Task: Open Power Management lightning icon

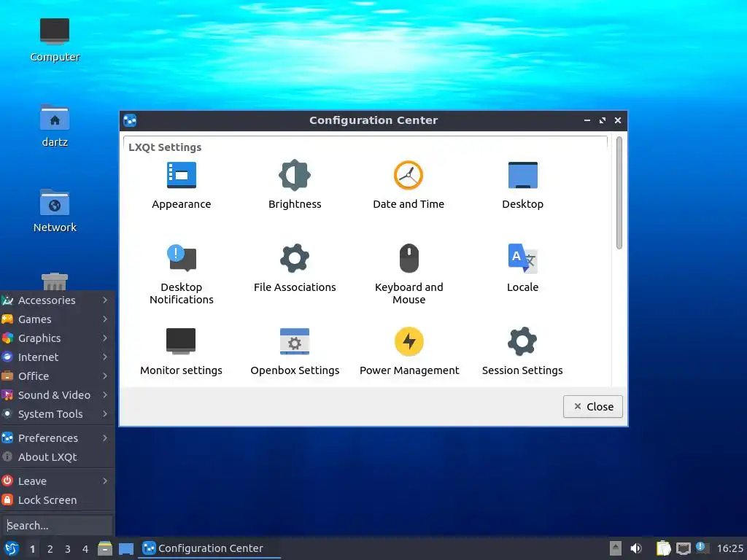Action: click(x=409, y=341)
